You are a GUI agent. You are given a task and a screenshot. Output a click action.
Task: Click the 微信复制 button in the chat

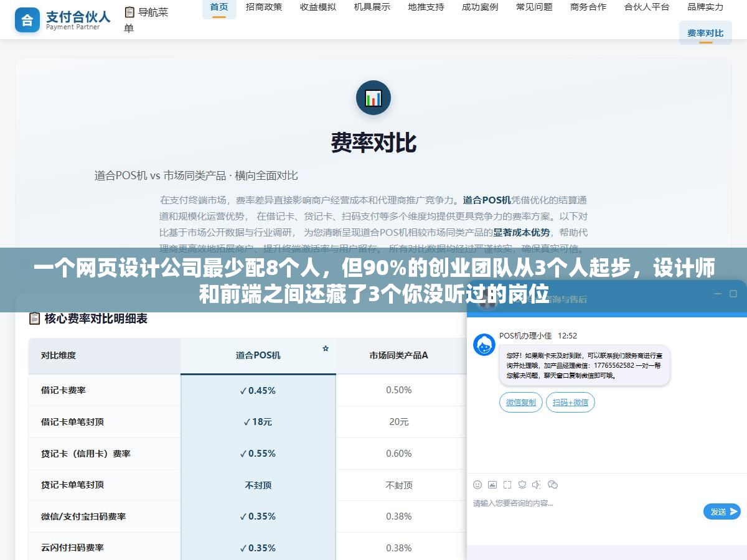[521, 403]
